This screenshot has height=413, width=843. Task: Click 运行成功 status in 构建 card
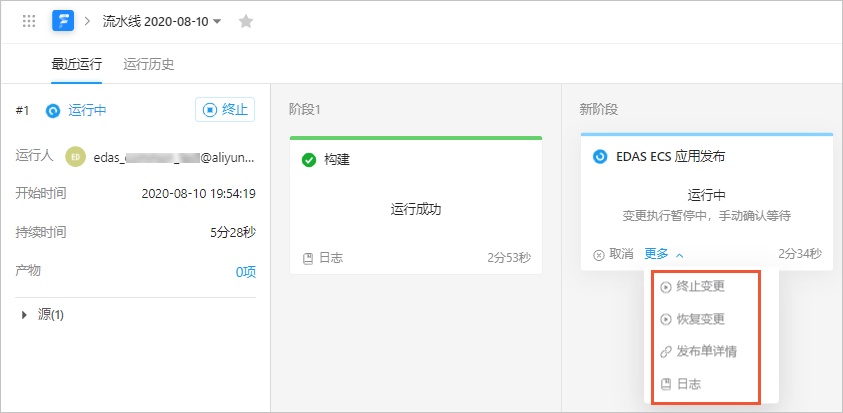[416, 210]
